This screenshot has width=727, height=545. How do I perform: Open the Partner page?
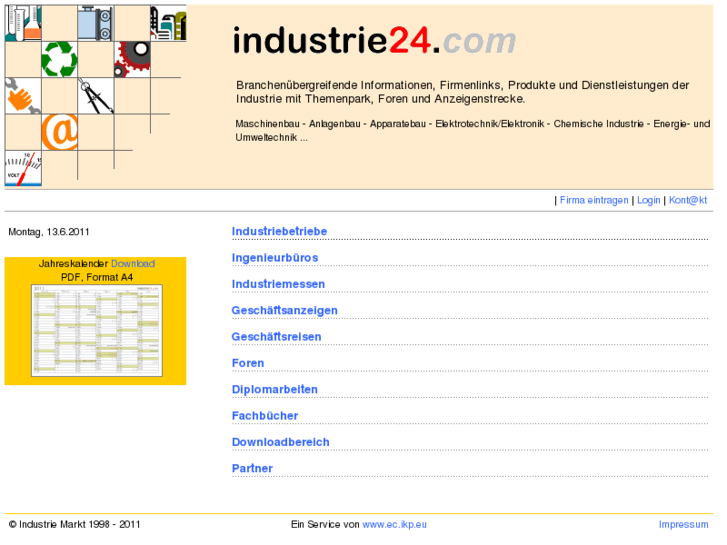252,468
